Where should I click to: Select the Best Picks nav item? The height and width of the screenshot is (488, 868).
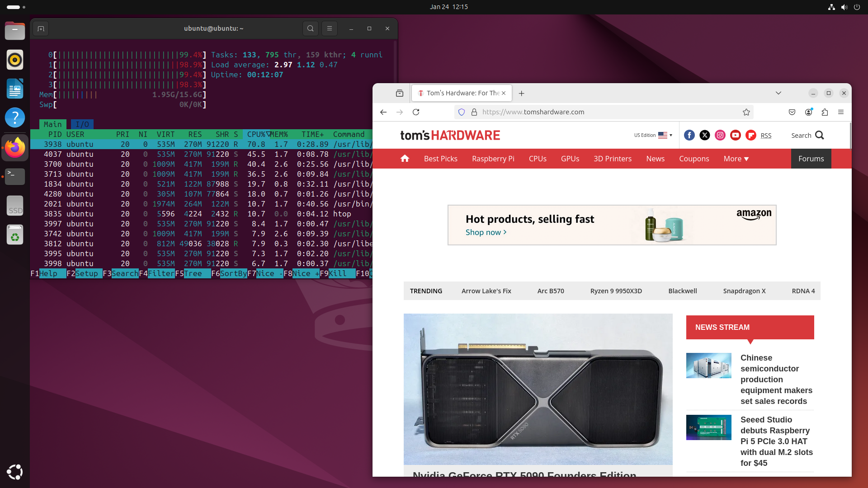click(441, 159)
